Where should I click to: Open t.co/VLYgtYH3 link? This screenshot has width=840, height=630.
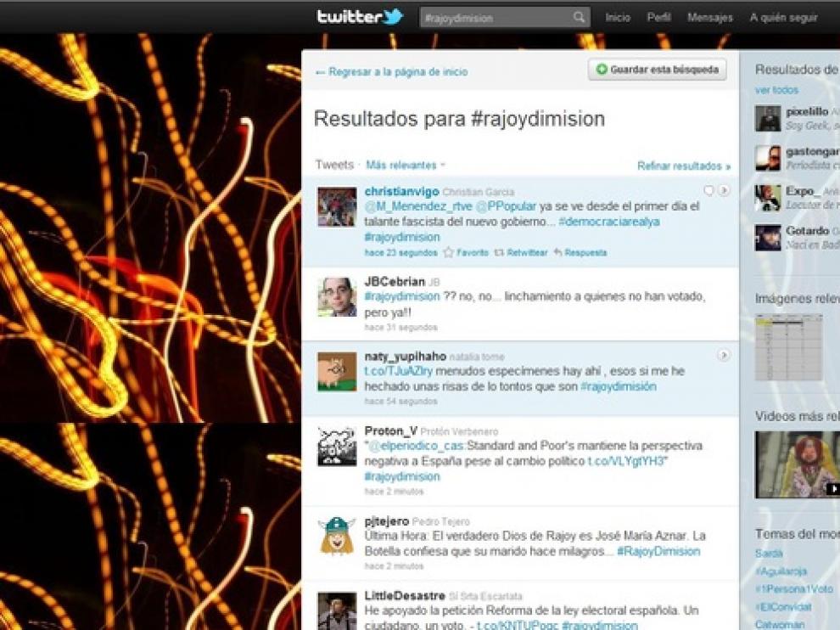pyautogui.click(x=625, y=461)
